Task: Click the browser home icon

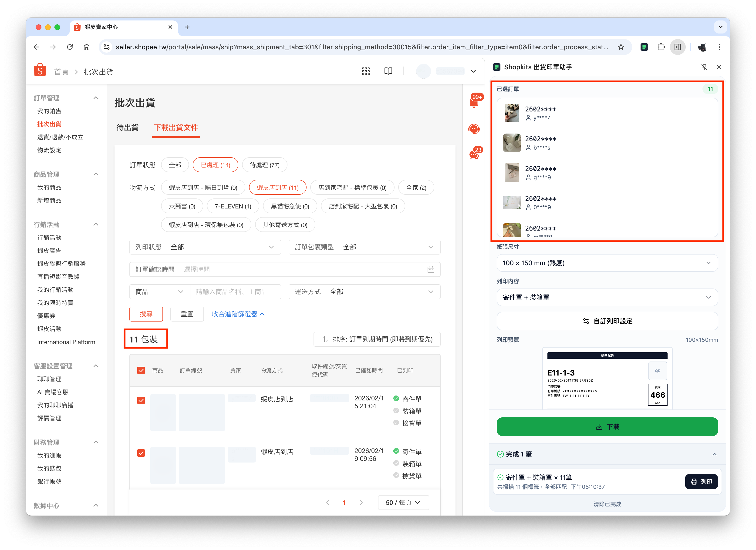Action: (87, 47)
